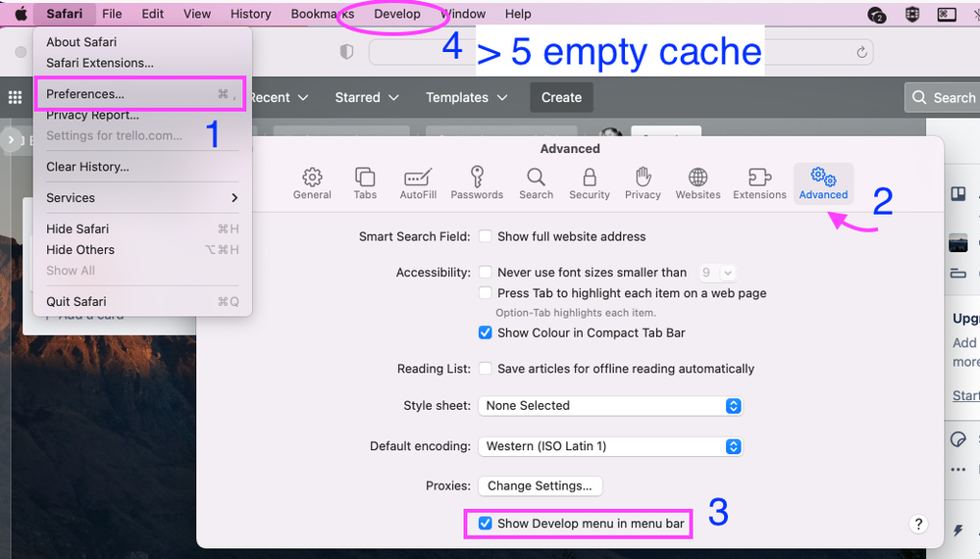Viewport: 980px width, 559px height.
Task: Enable Show full website address
Action: [485, 236]
